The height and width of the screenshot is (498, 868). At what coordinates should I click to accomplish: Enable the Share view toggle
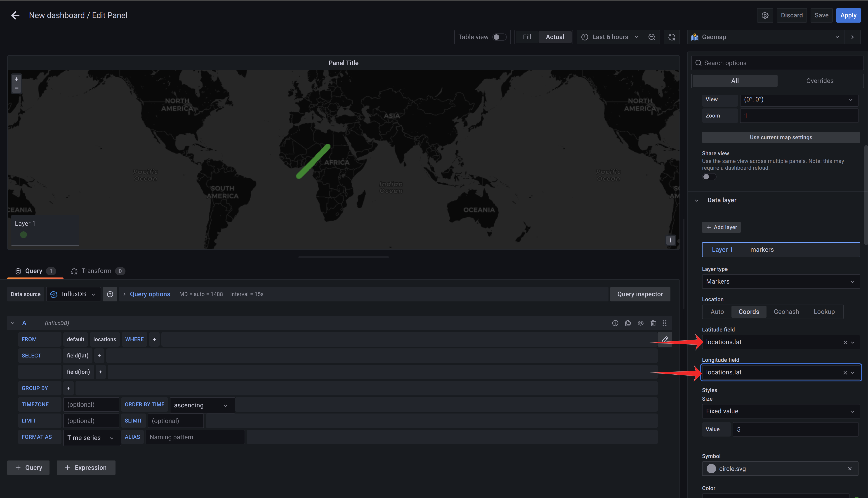coord(709,176)
